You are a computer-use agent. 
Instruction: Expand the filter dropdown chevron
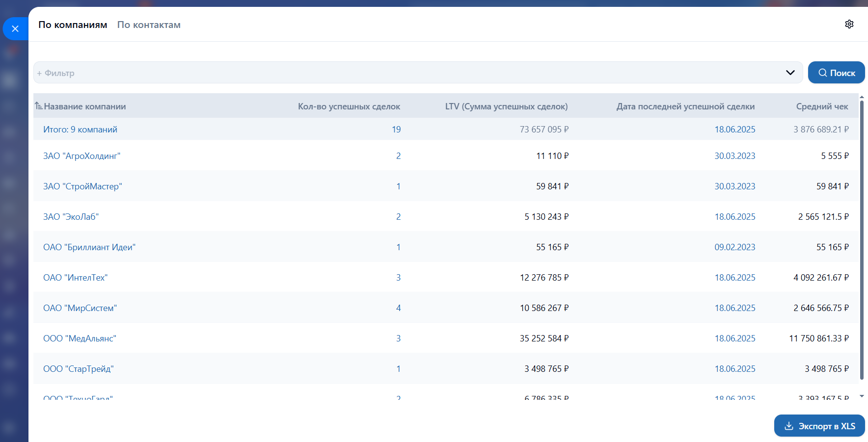pyautogui.click(x=790, y=73)
